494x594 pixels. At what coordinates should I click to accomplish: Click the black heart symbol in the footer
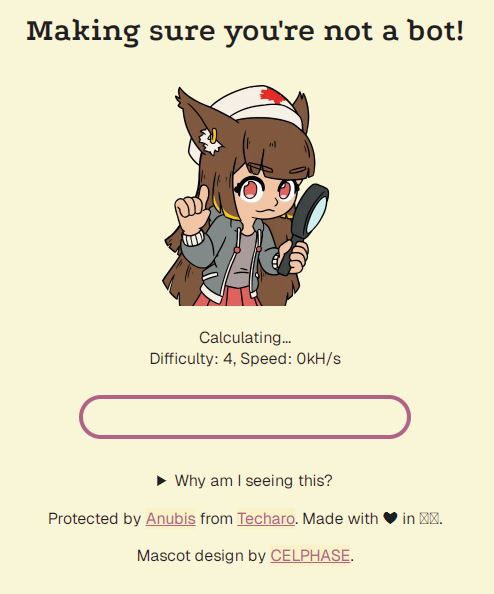coord(390,518)
